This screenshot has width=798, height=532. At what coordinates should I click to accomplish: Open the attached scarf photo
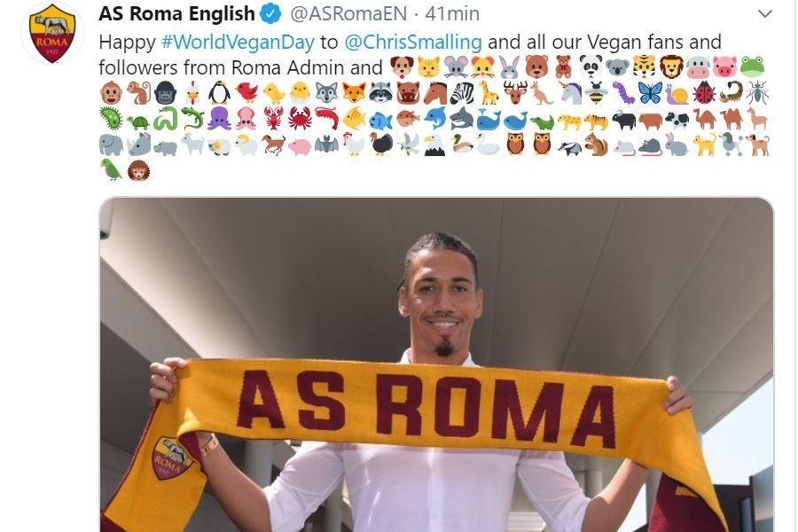[x=436, y=364]
